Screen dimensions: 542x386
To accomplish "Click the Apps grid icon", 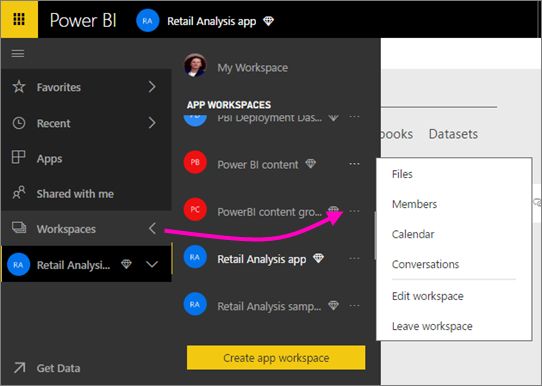I will [18, 157].
